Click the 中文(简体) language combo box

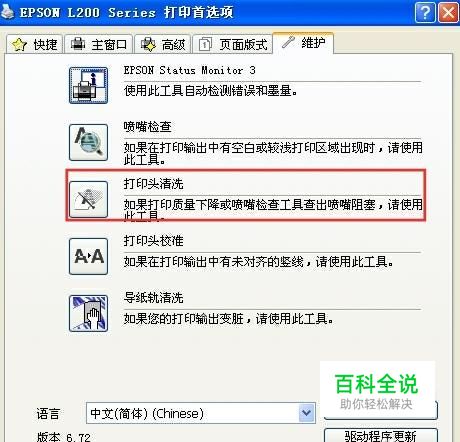click(201, 413)
